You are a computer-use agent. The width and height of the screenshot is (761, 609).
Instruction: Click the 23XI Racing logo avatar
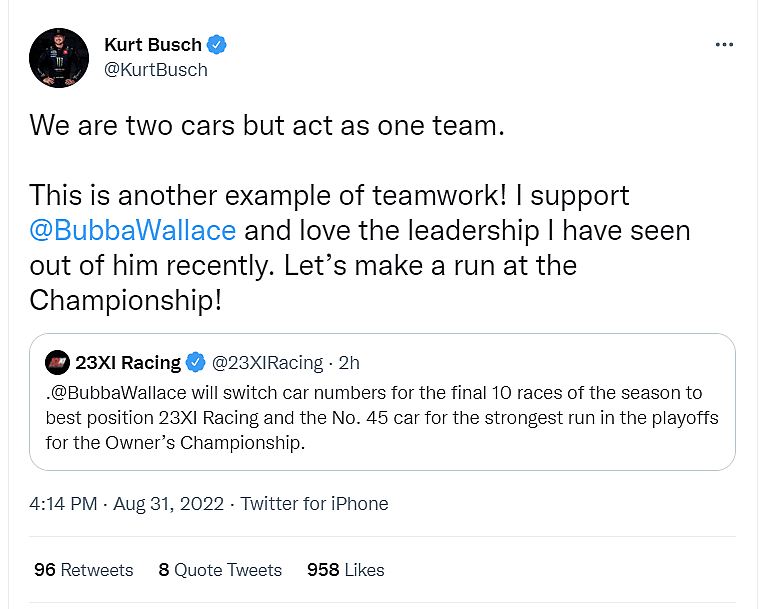(x=59, y=362)
